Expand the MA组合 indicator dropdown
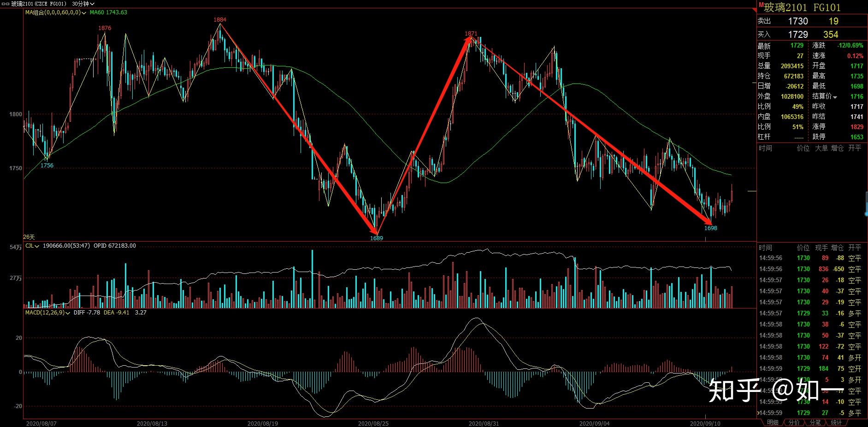Screen dimensions: 868x427 83,12
